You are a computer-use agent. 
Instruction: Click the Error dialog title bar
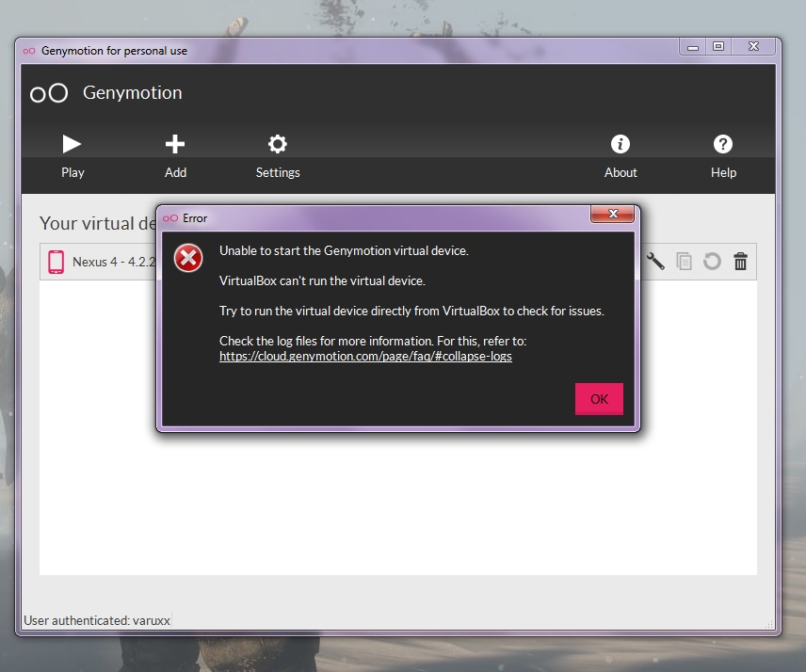tap(377, 217)
